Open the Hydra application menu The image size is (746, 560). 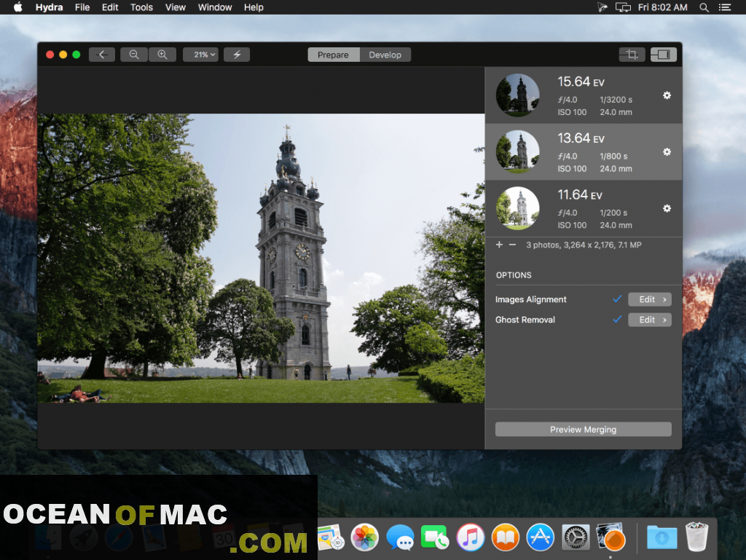click(x=49, y=7)
